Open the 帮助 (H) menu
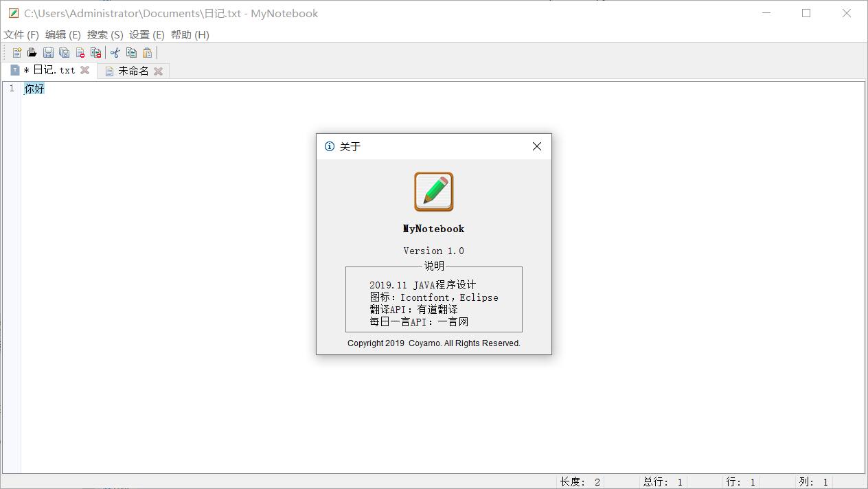The width and height of the screenshot is (868, 489). (x=190, y=34)
